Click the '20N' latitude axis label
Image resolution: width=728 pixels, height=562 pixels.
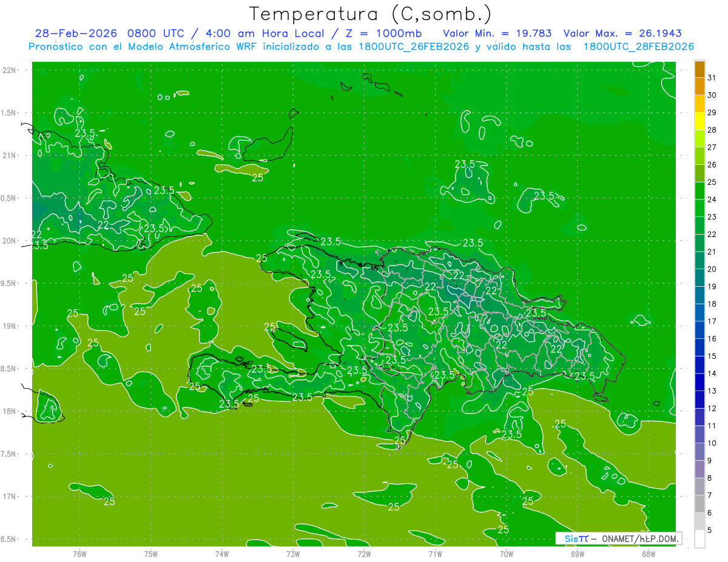pos(9,241)
